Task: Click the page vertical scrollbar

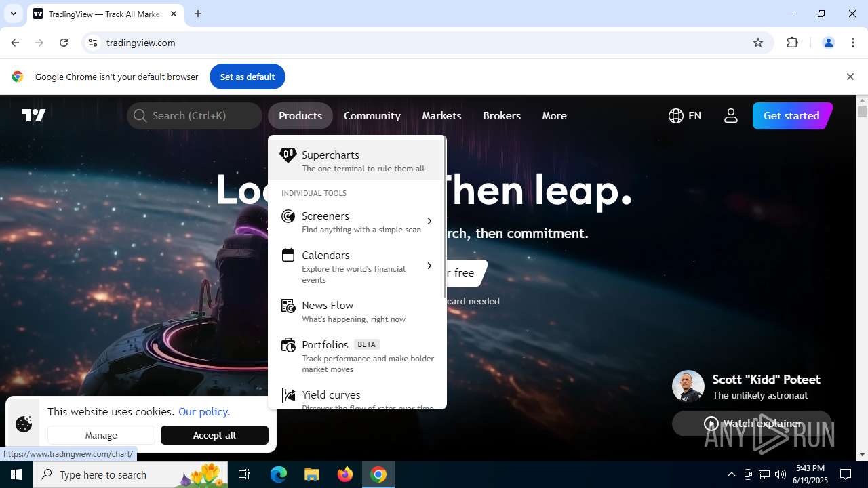Action: [x=862, y=112]
